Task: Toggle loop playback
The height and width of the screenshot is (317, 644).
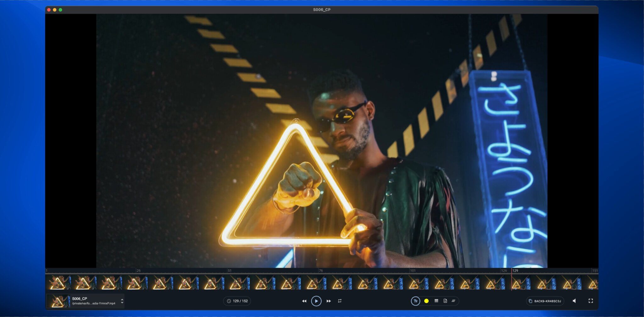Action: 340,301
